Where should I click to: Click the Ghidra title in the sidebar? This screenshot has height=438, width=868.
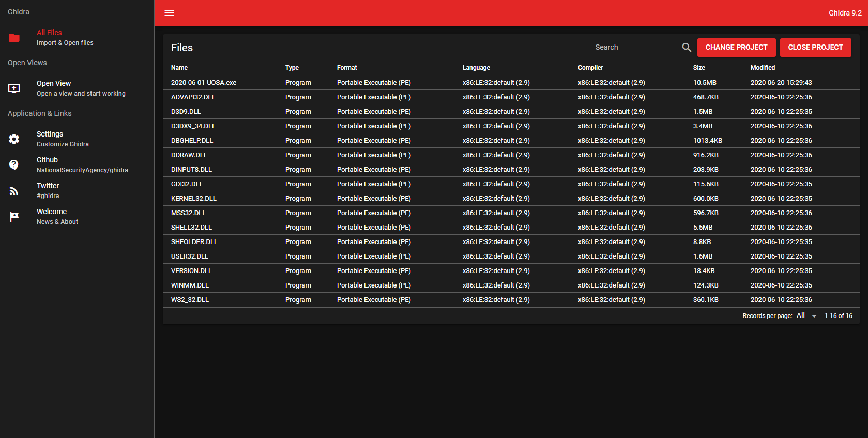tap(19, 12)
